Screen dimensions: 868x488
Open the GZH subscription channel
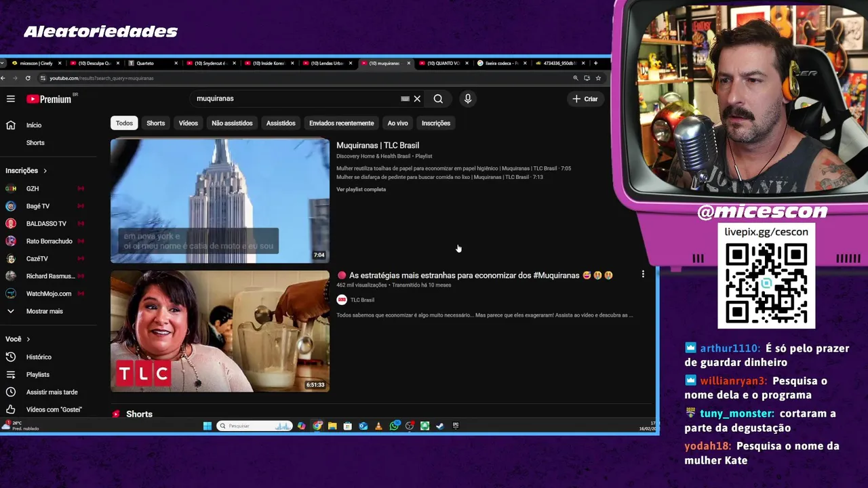pos(33,188)
